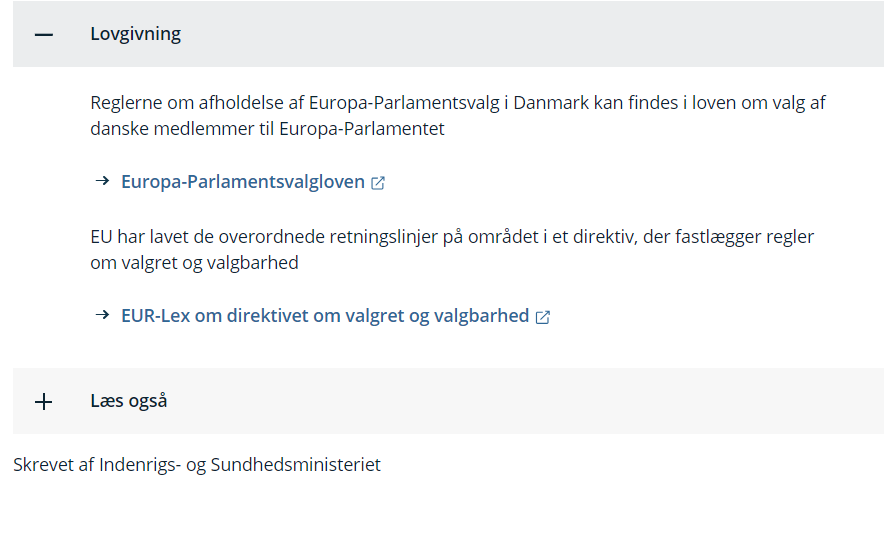Open EUR-Lex om direktivet link text

(x=324, y=316)
